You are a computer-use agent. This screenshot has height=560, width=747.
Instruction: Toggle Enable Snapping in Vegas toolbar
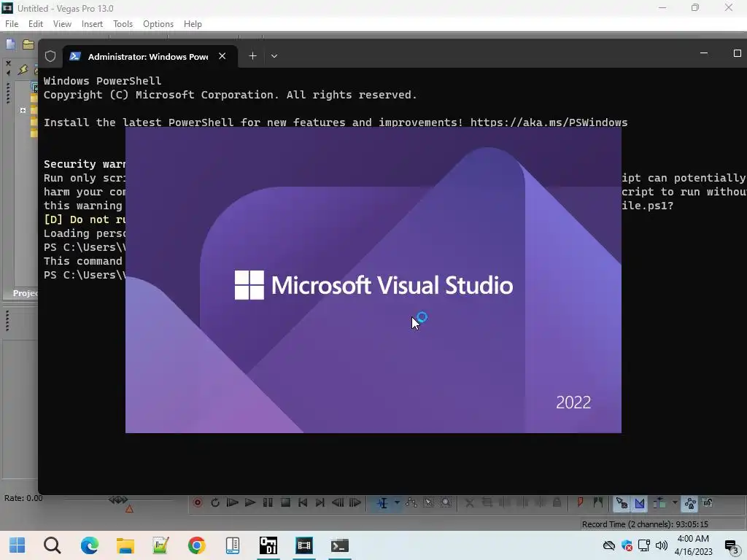coord(622,503)
